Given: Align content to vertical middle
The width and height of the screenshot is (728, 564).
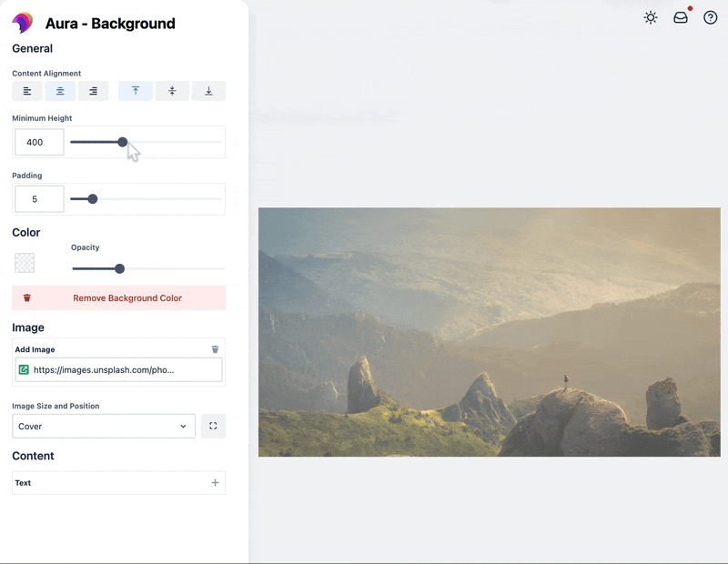Looking at the screenshot, I should 172,91.
